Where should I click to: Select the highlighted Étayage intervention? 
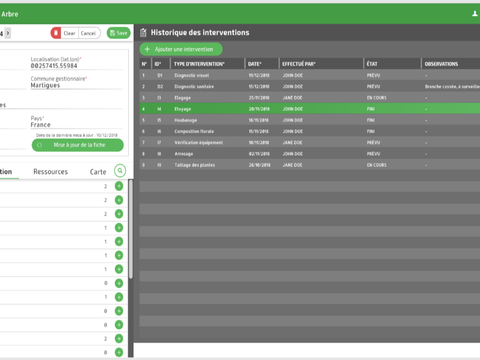click(x=310, y=109)
